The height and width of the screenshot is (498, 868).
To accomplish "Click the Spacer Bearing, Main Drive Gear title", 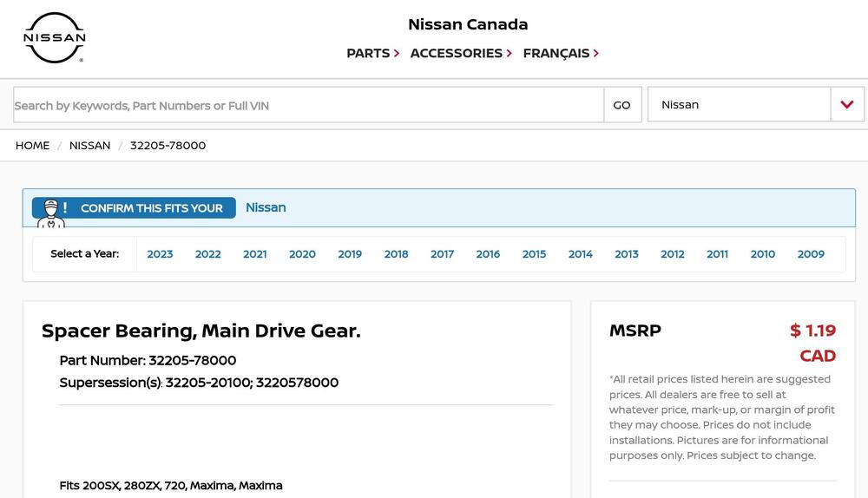I will click(201, 331).
